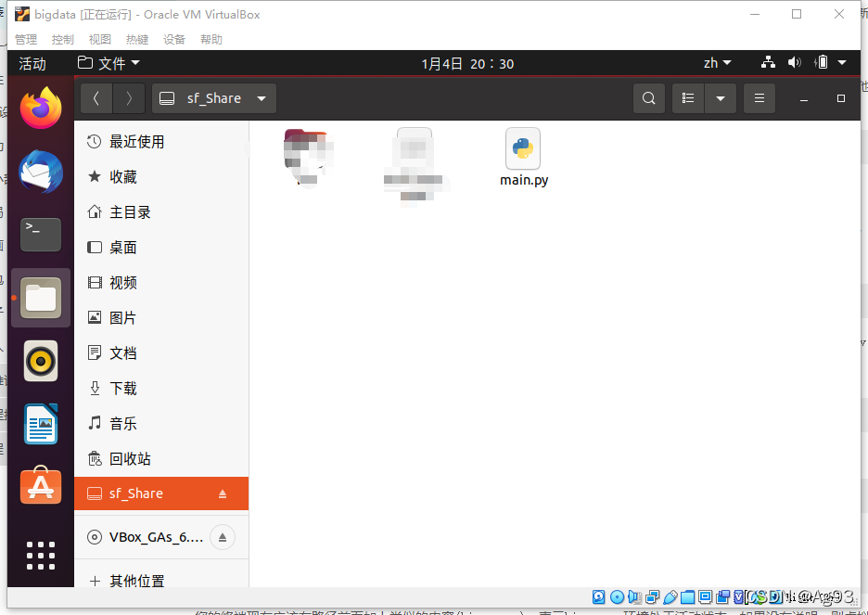Image resolution: width=868 pixels, height=615 pixels.
Task: Open the 文件 app menu
Action: pos(108,64)
